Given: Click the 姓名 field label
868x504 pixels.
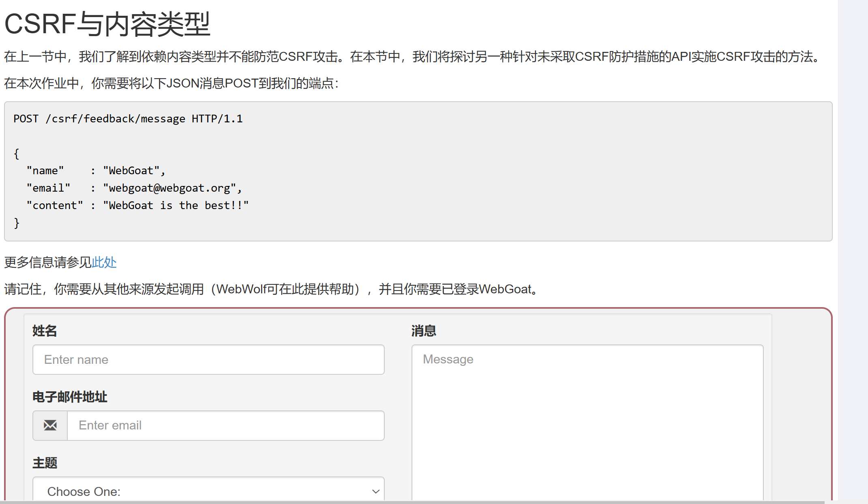Looking at the screenshot, I should 45,331.
